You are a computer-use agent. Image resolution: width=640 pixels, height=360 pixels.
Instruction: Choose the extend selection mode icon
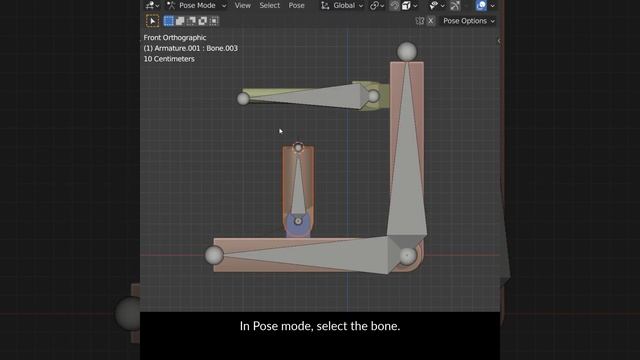pyautogui.click(x=180, y=21)
